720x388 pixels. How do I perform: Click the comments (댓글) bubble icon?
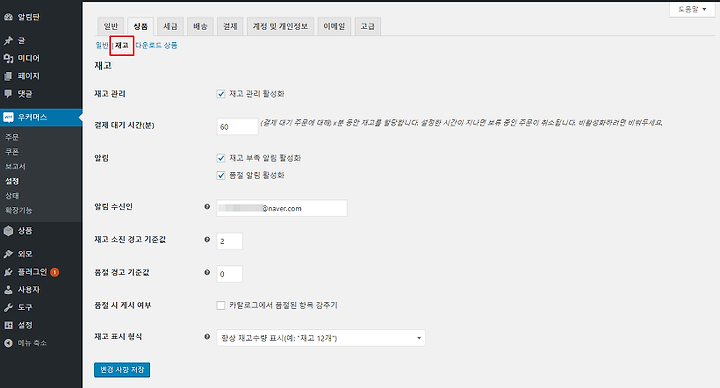tap(8, 94)
